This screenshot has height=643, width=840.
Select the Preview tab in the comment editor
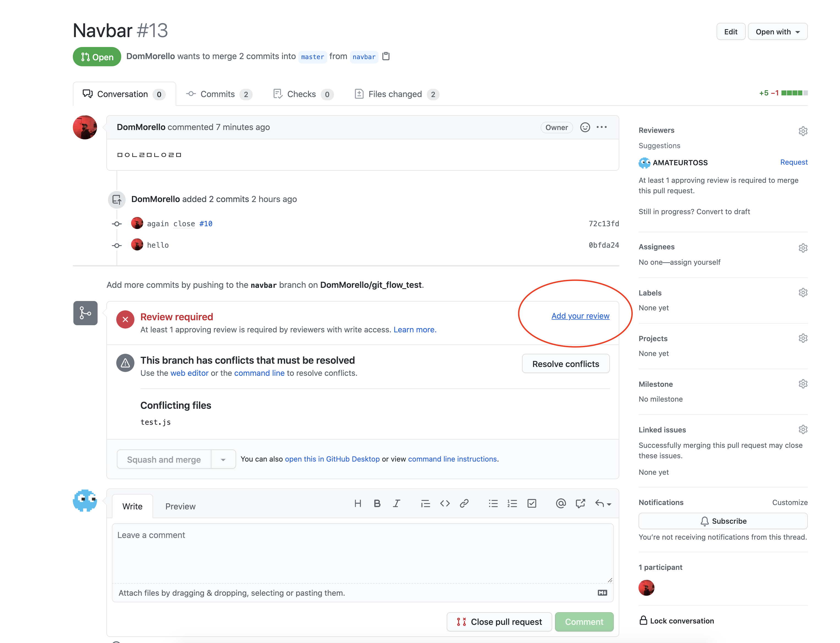180,507
